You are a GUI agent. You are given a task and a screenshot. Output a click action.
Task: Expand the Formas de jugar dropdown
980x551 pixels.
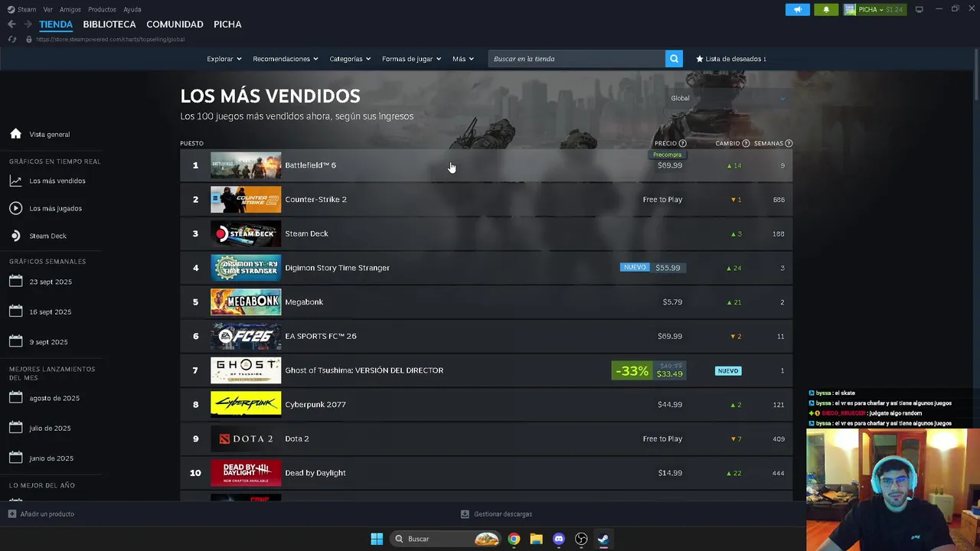coord(411,59)
